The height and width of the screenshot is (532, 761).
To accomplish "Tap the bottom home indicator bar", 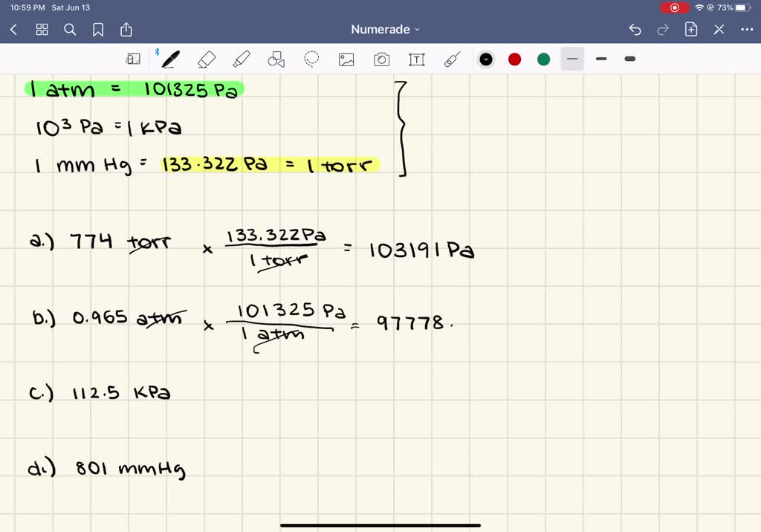I will [380, 525].
